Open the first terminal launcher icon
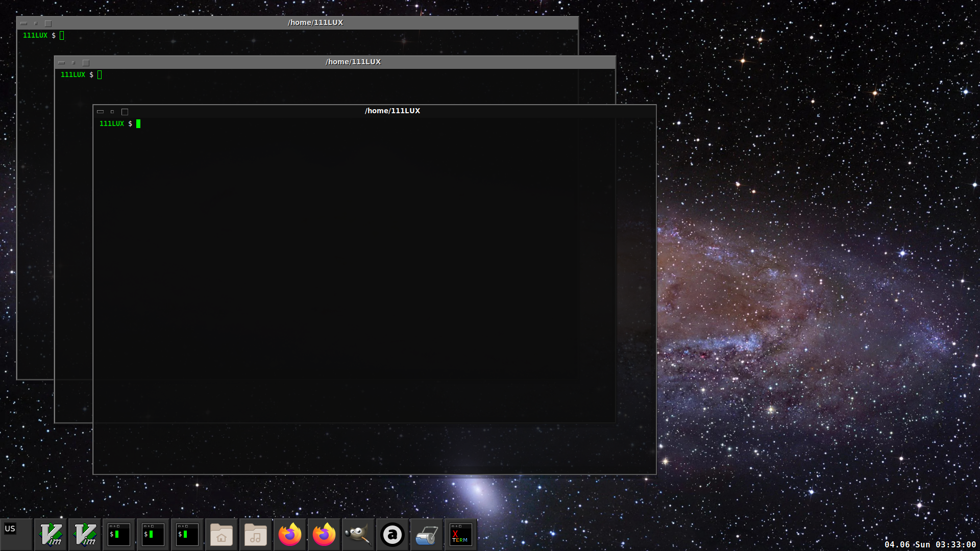This screenshot has width=980, height=551. pos(119,535)
